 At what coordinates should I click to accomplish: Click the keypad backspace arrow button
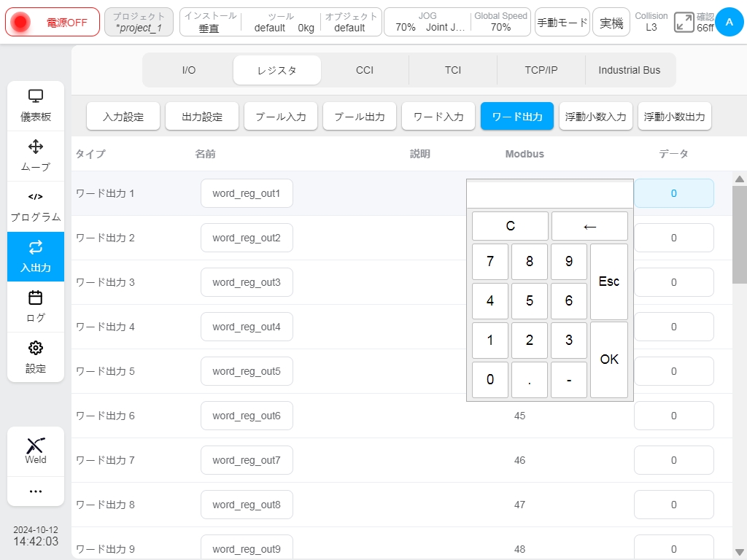pos(589,226)
